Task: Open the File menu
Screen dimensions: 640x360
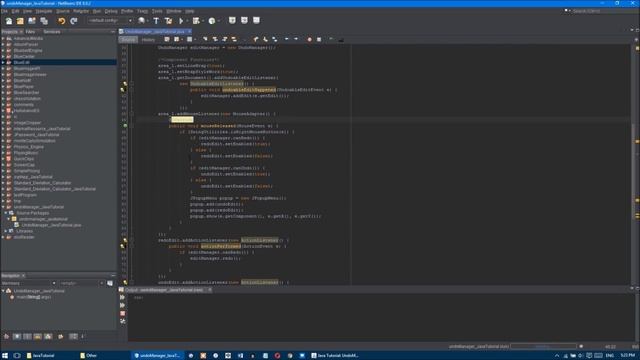Action: click(4, 11)
